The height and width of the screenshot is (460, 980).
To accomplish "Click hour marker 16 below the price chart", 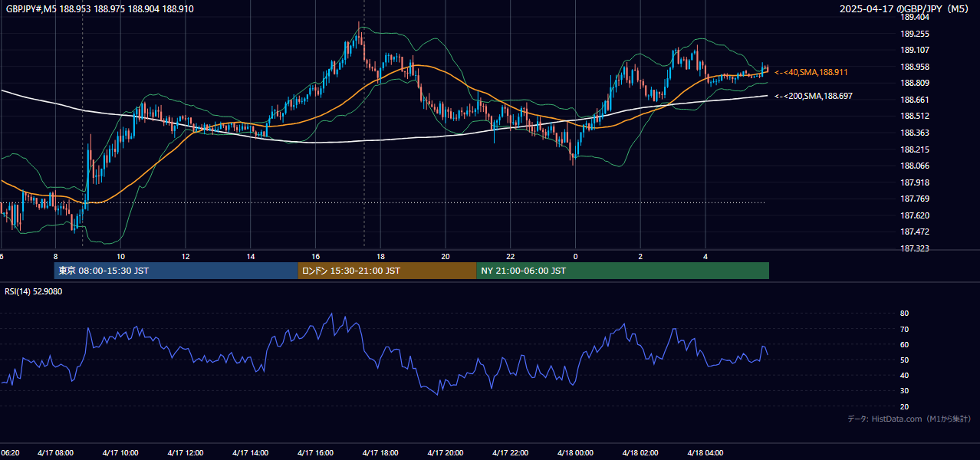I will [x=315, y=256].
